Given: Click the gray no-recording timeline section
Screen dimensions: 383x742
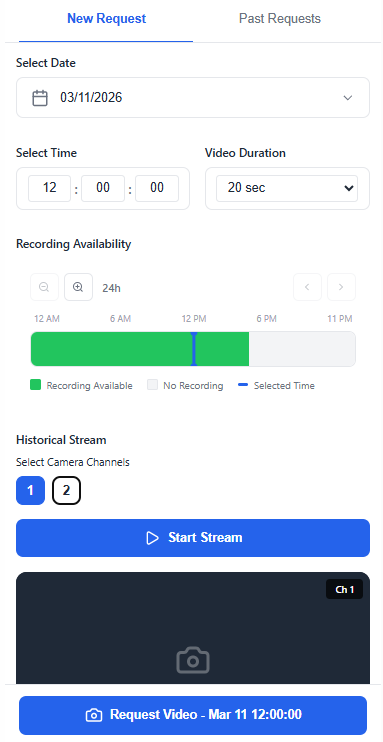Looking at the screenshot, I should (302, 349).
